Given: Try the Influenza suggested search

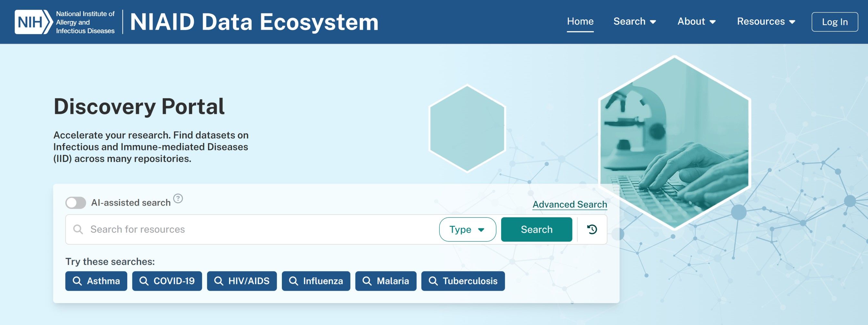Looking at the screenshot, I should (316, 281).
